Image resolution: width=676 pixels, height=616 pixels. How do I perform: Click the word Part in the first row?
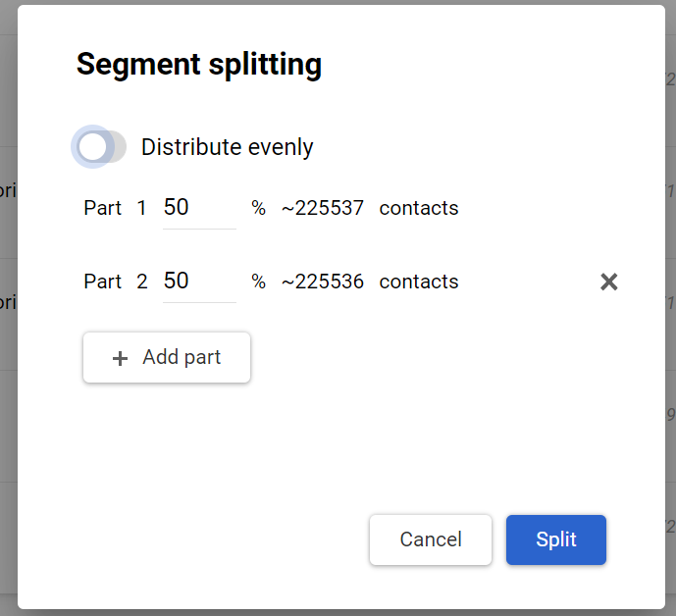point(103,208)
